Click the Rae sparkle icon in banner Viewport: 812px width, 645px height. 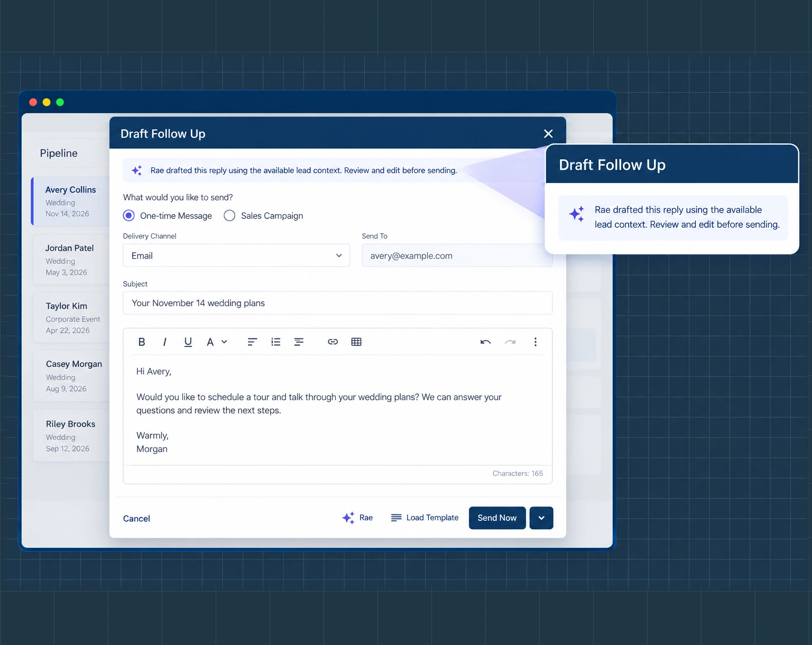tap(137, 170)
